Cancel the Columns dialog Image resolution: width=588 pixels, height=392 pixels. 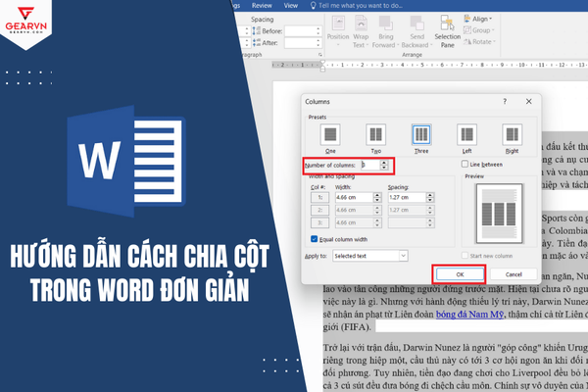tap(514, 274)
